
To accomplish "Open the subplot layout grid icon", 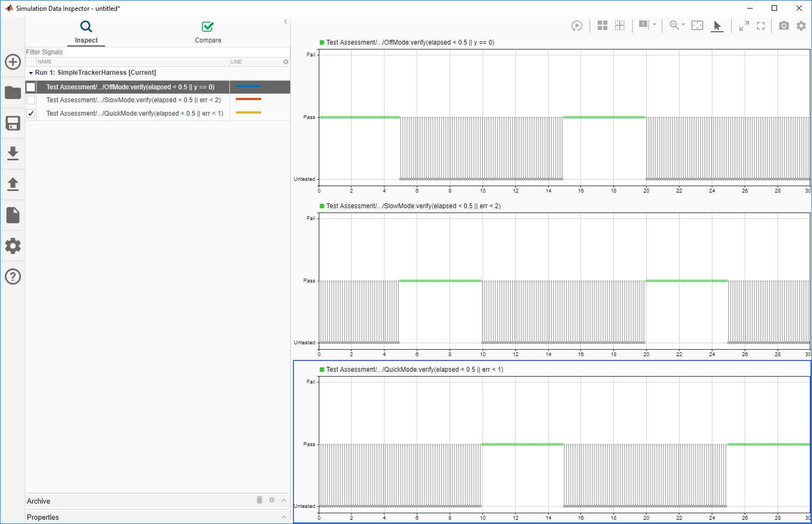I will 603,25.
